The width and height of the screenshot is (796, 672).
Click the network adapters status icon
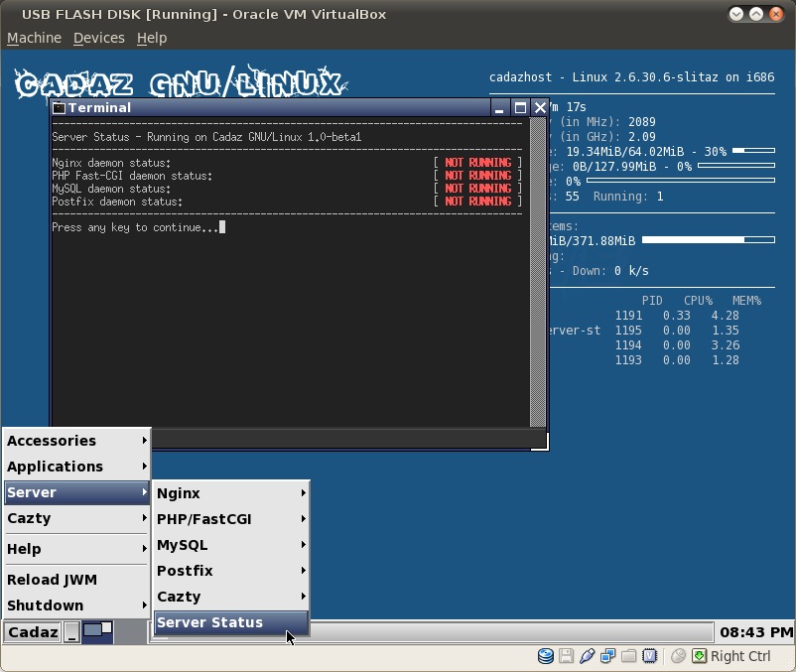(x=607, y=656)
